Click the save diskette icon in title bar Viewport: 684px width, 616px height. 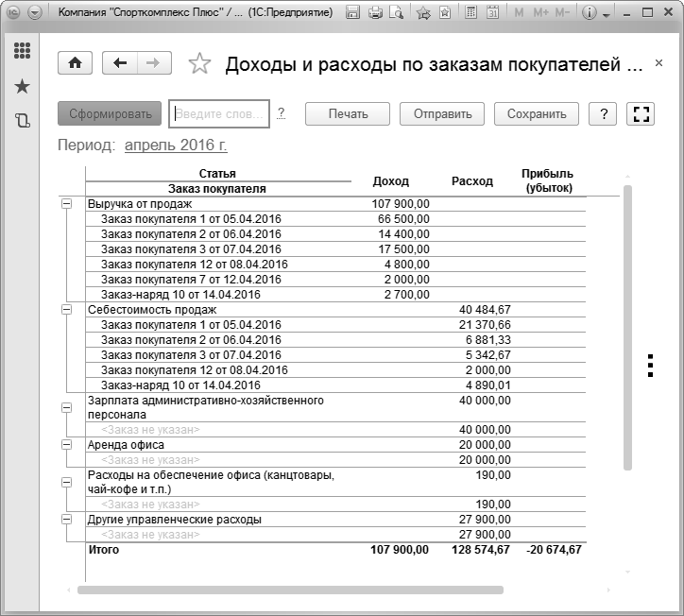[x=352, y=12]
